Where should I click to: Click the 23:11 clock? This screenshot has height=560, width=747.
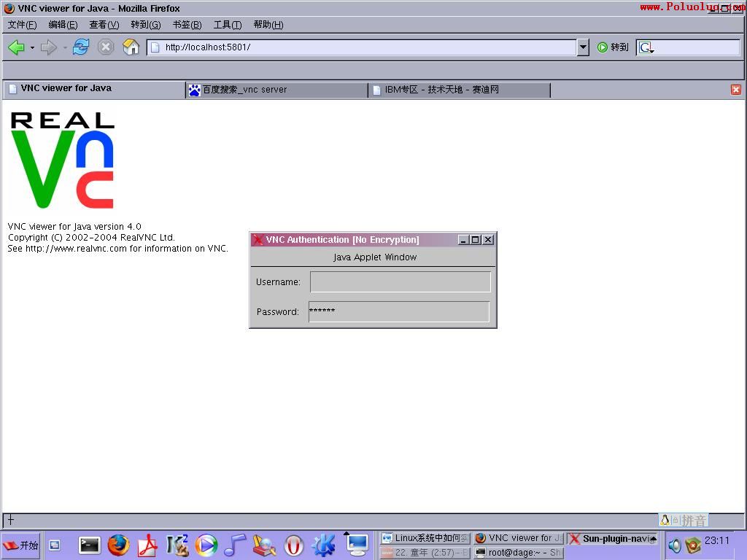point(717,540)
